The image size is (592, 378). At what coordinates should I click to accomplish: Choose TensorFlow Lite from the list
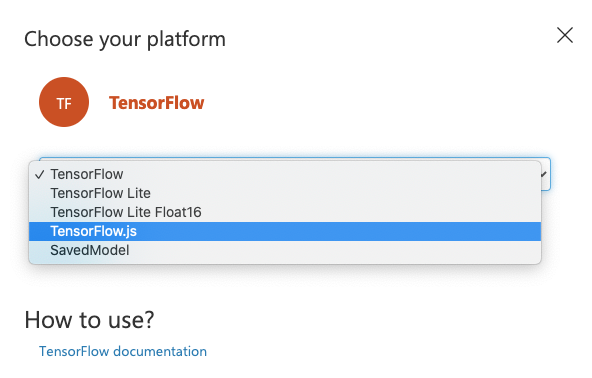pos(285,193)
